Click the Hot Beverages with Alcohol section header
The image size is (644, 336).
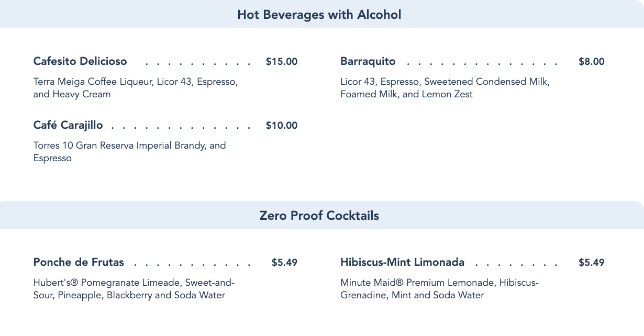pyautogui.click(x=319, y=15)
